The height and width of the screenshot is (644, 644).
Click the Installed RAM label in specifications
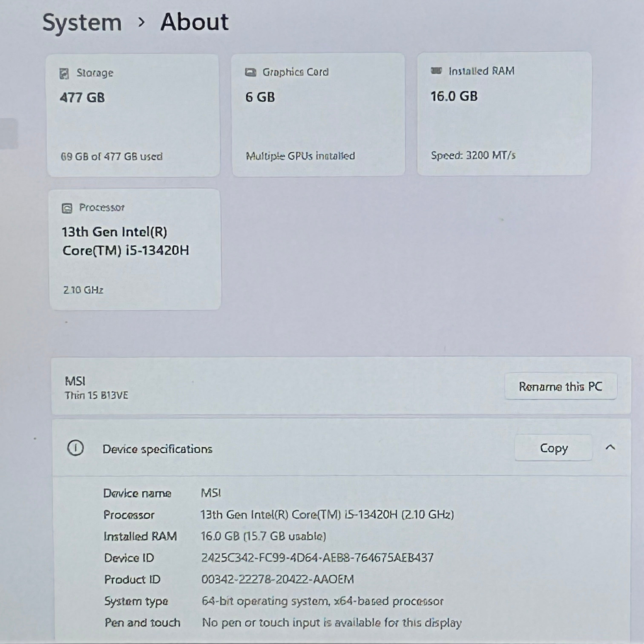[x=140, y=536]
